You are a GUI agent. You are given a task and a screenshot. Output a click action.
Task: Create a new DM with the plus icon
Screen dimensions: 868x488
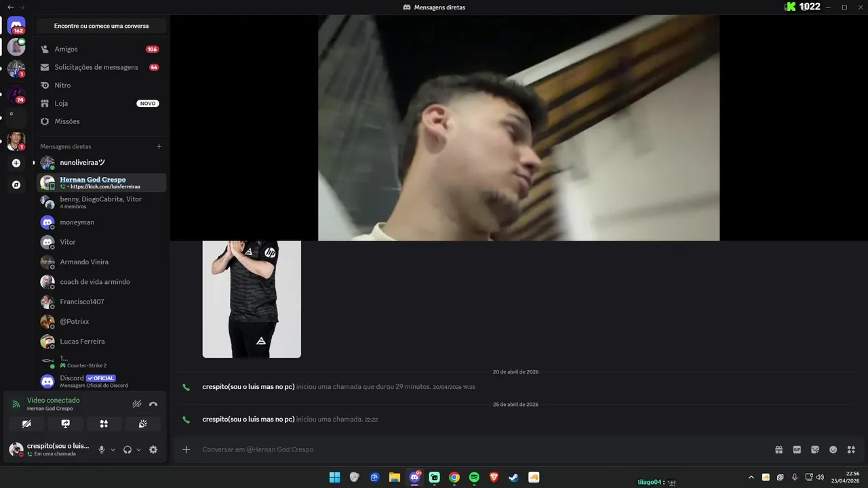point(159,146)
